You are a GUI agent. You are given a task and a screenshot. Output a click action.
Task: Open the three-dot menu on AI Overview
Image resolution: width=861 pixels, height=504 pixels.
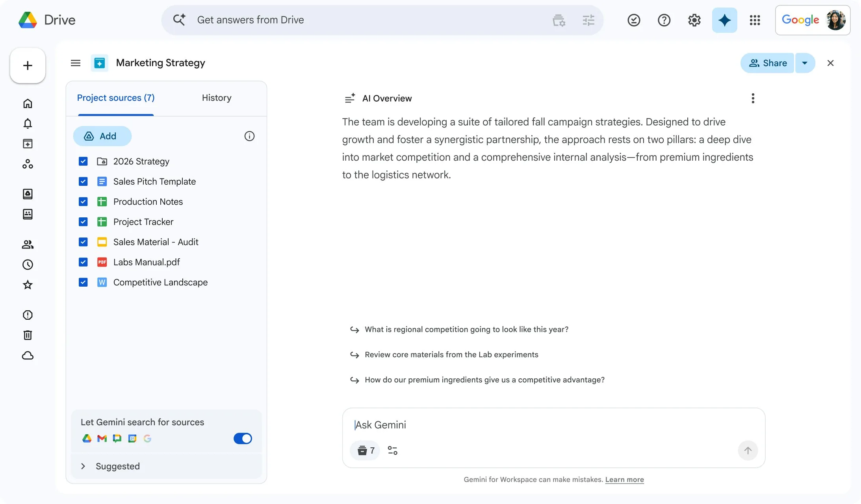click(753, 98)
